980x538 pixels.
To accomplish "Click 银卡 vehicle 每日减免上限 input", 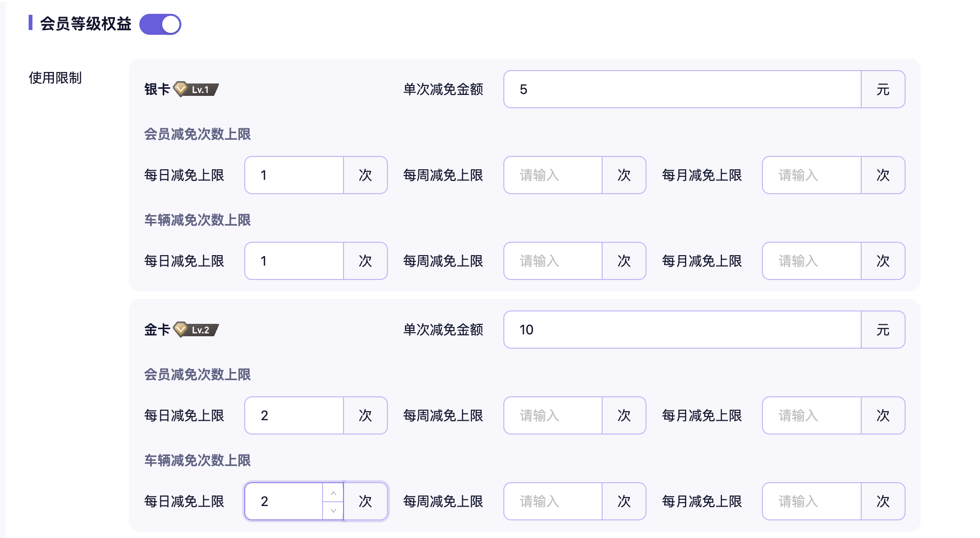I will 294,261.
